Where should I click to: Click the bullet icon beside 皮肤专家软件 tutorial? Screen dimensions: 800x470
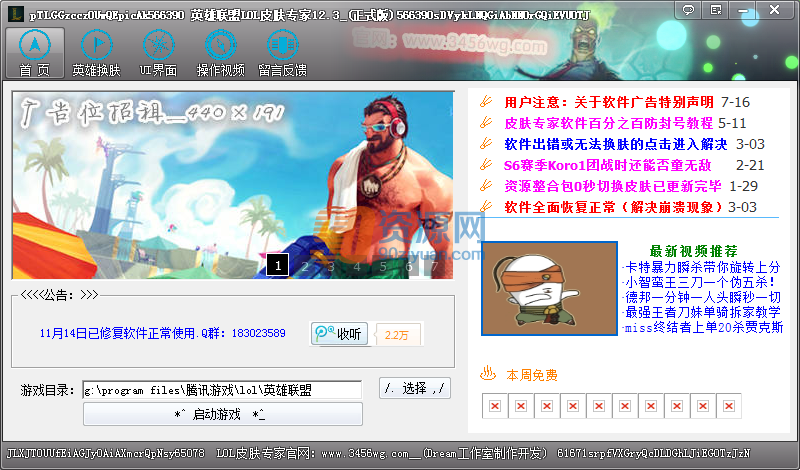pyautogui.click(x=486, y=122)
